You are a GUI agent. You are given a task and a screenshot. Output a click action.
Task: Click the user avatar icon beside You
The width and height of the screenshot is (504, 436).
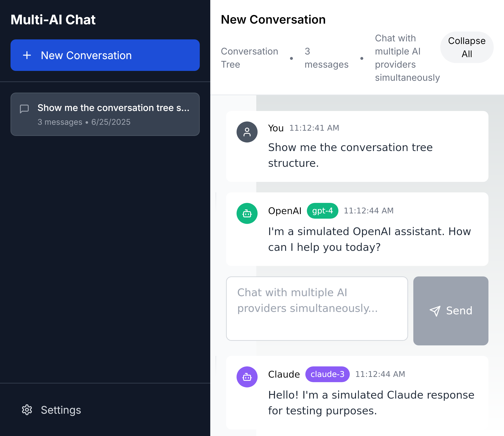[x=247, y=132]
